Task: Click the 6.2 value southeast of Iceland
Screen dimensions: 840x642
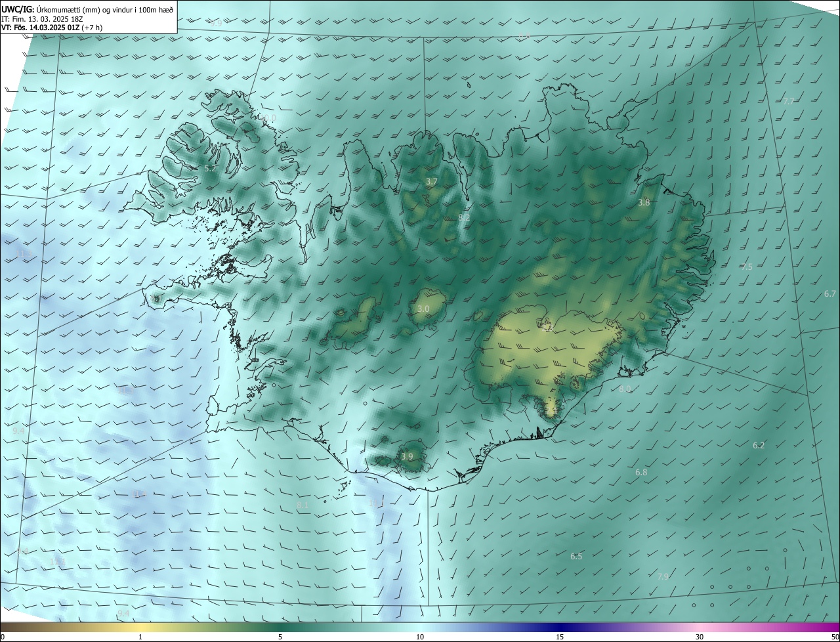Action: point(759,445)
